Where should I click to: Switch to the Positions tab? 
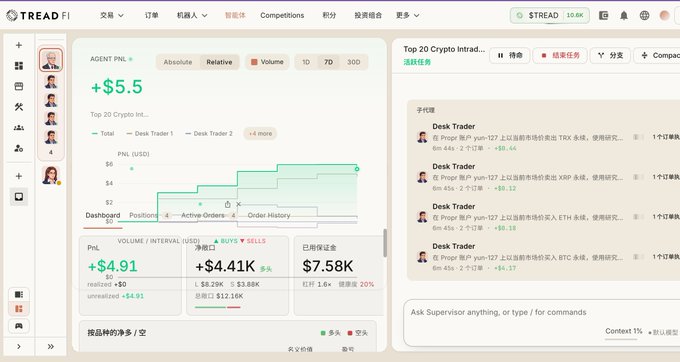(149, 215)
